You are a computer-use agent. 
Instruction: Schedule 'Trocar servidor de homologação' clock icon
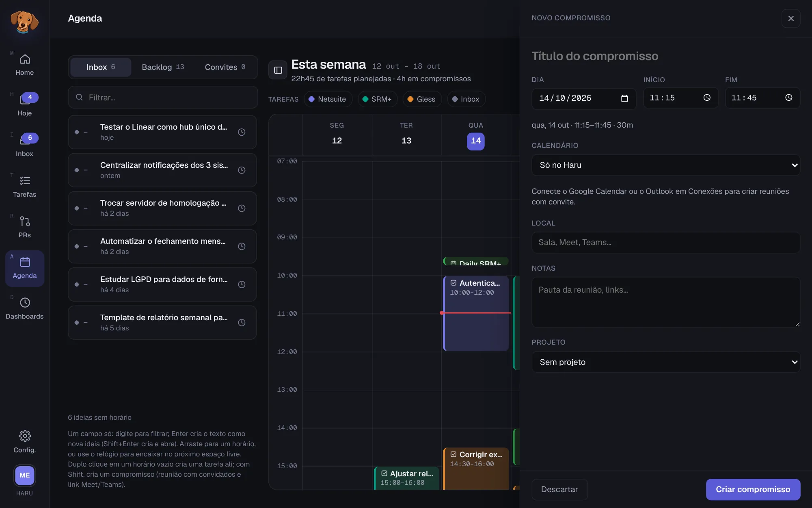242,208
